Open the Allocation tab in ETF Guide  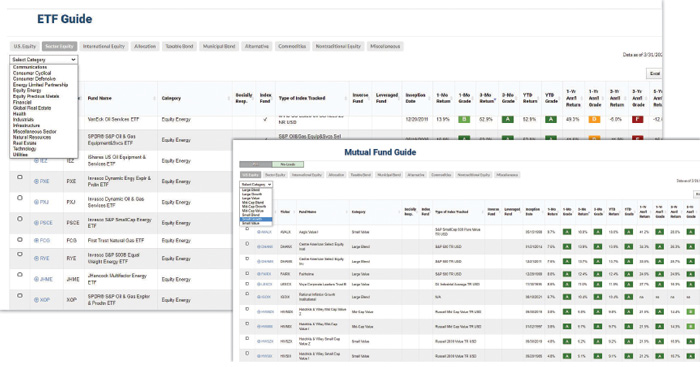pos(145,46)
